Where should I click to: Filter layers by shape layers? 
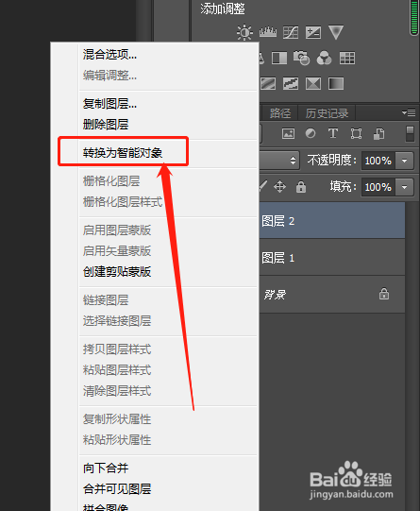pos(356,133)
